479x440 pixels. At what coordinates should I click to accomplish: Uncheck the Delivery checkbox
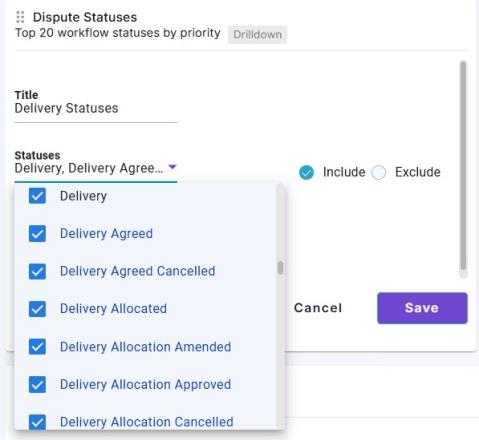[37, 196]
